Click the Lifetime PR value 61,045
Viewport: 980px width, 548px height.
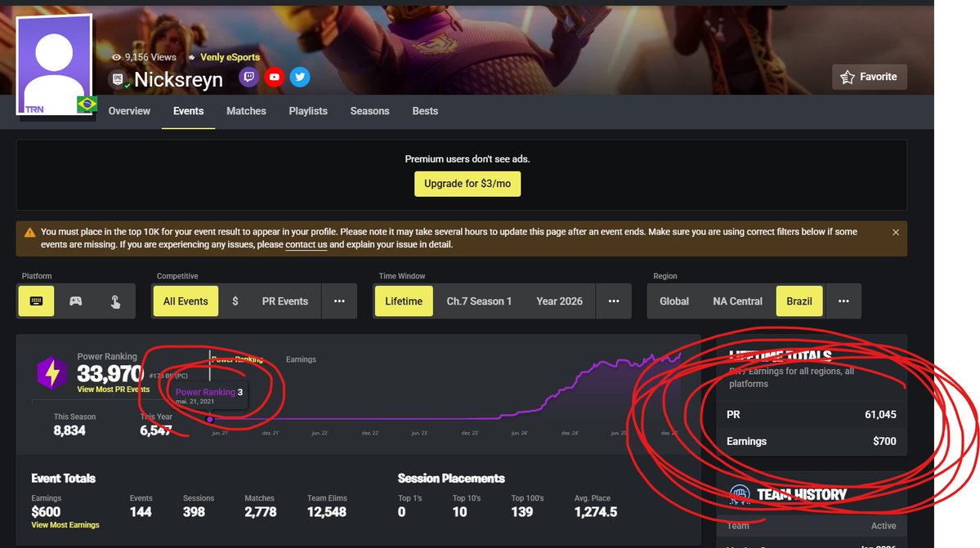880,414
